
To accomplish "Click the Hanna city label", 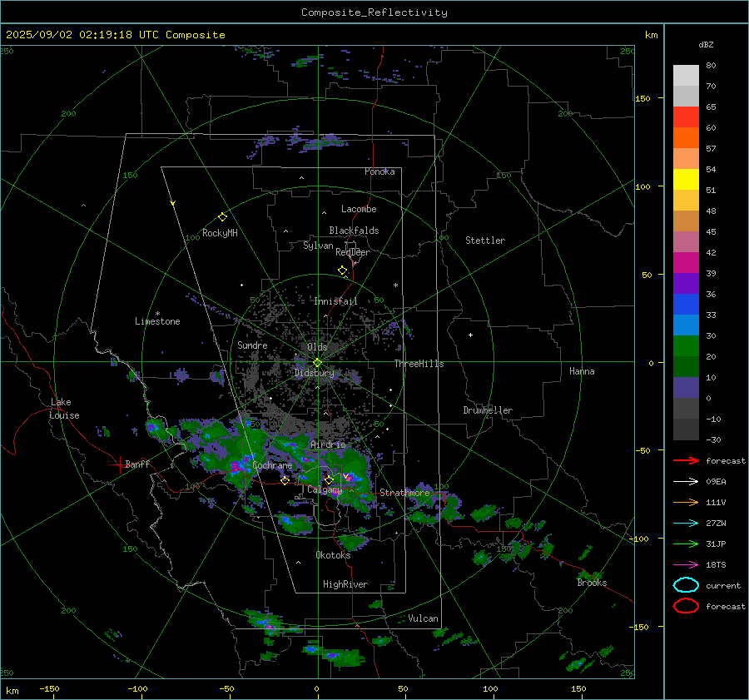I will [x=582, y=371].
